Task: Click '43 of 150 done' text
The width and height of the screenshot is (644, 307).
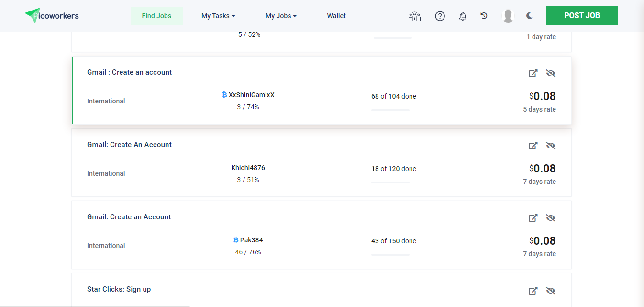Action: click(x=394, y=241)
